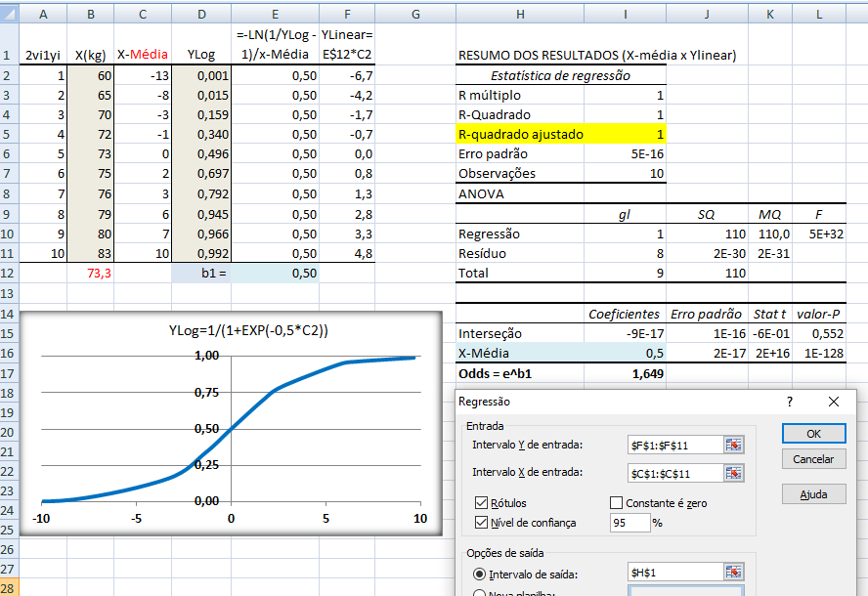
Task: Select the cell showing 1,649
Action: (x=625, y=373)
